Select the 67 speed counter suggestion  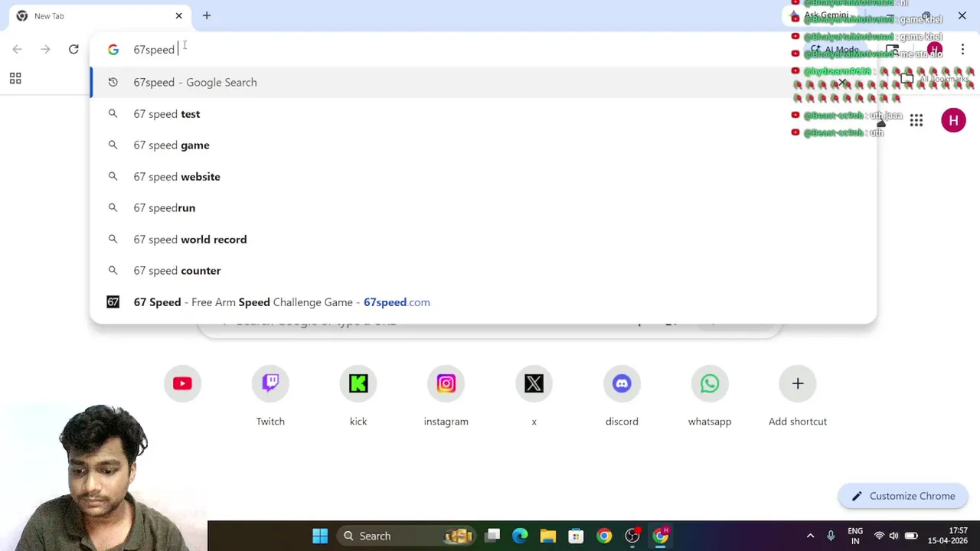[x=483, y=271]
